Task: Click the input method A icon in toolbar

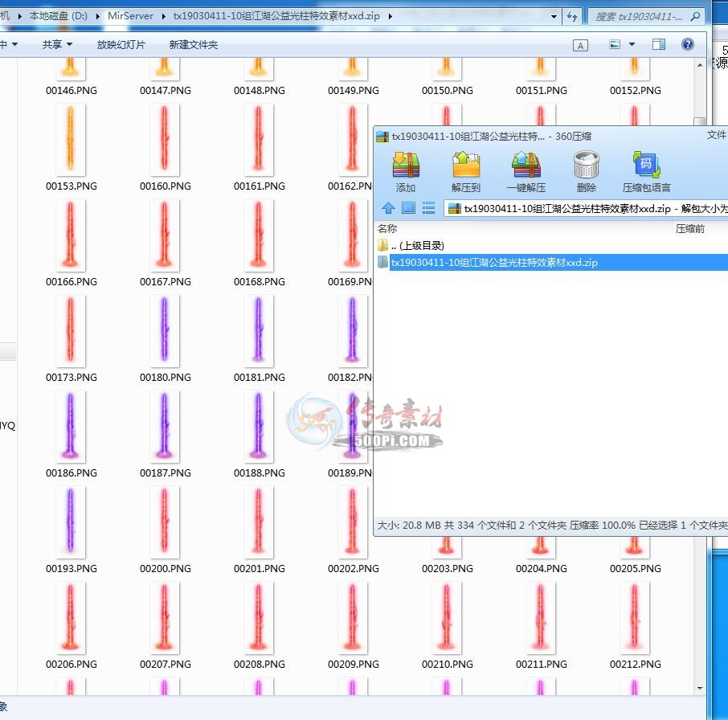Action: click(x=580, y=46)
